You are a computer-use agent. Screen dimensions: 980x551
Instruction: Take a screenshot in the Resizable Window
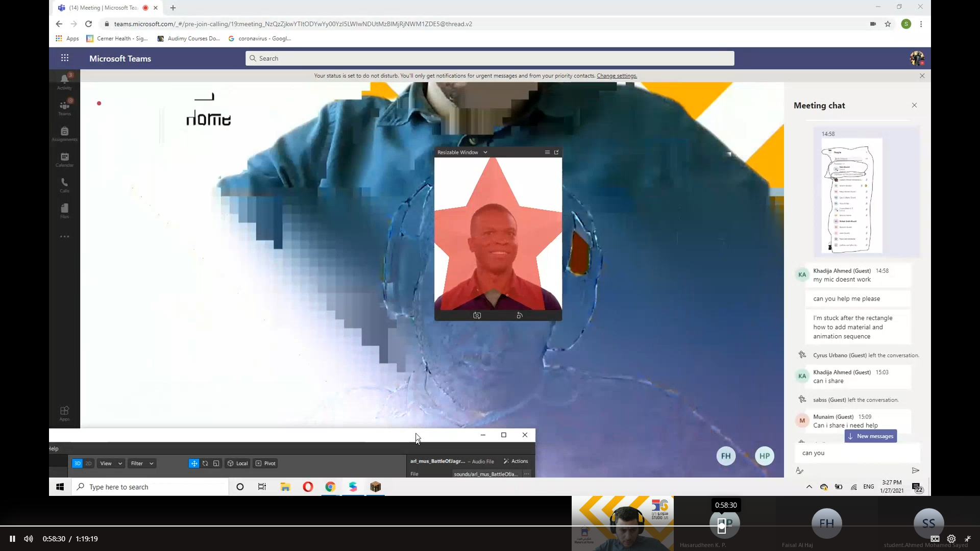(477, 315)
